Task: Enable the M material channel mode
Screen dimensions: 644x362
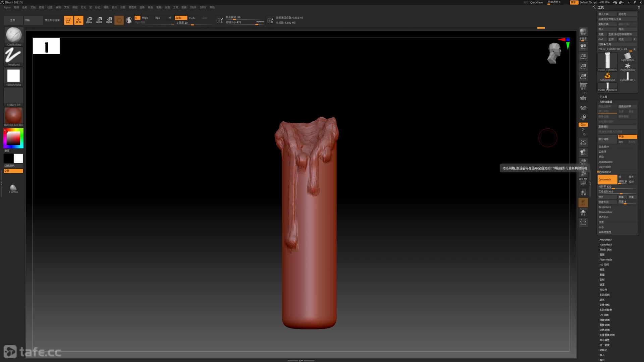Action: [169, 18]
